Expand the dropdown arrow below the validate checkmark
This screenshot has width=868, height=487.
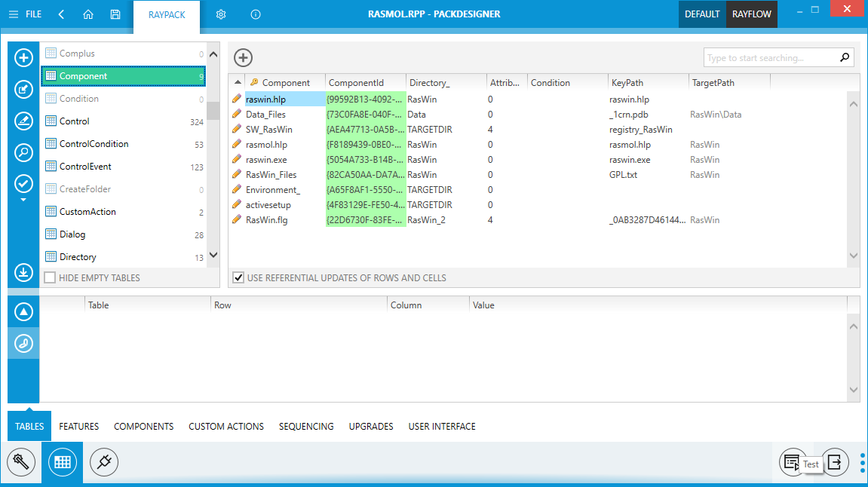[x=23, y=201]
